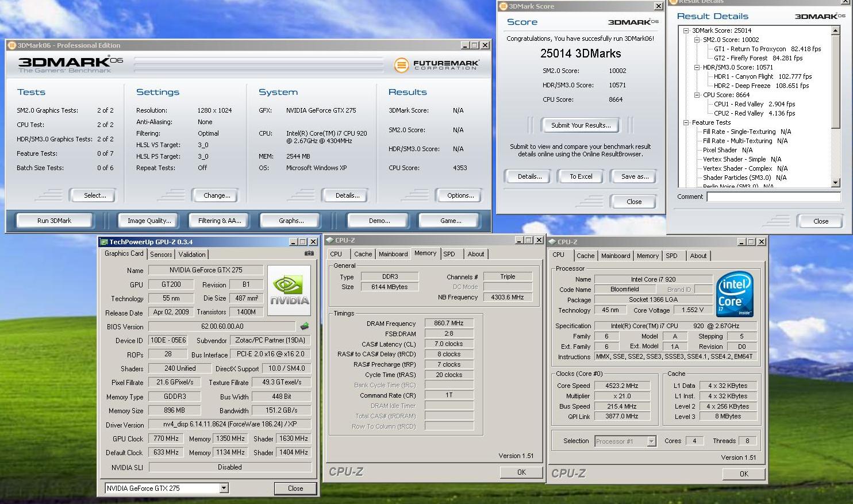
Task: Click the 3DMark Score window title icon
Action: (503, 6)
